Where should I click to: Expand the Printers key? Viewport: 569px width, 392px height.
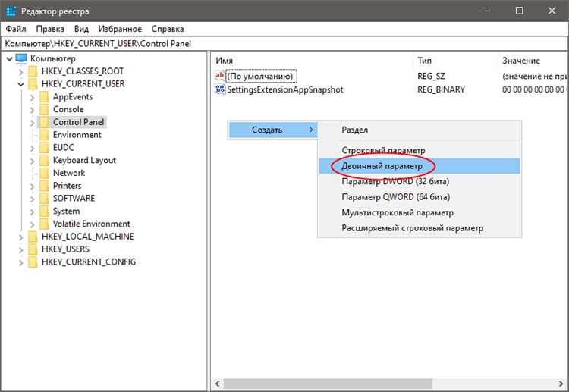[32, 186]
